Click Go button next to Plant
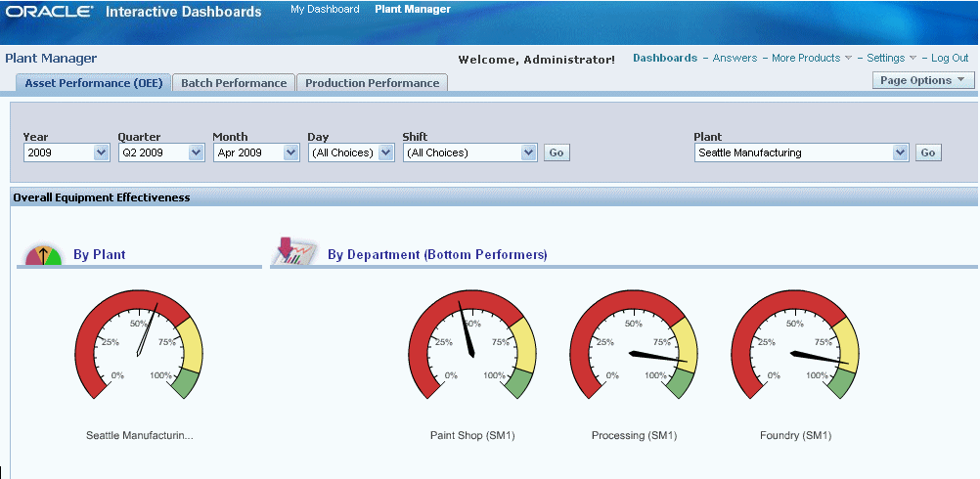This screenshot has height=479, width=980. pyautogui.click(x=928, y=153)
